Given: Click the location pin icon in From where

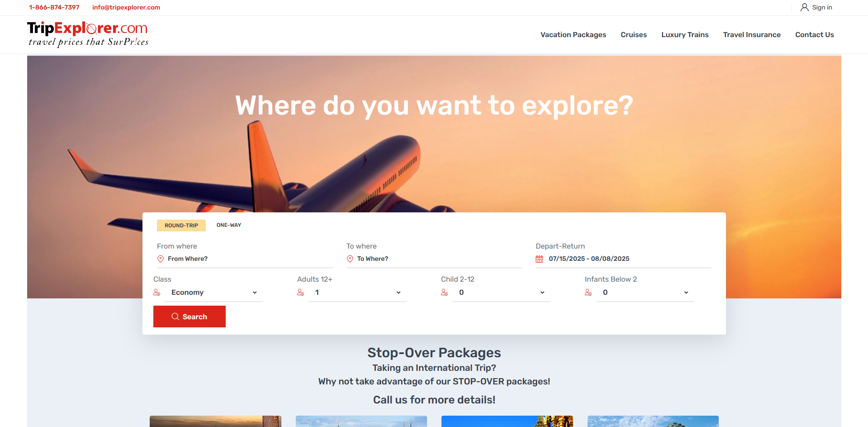Looking at the screenshot, I should [161, 259].
